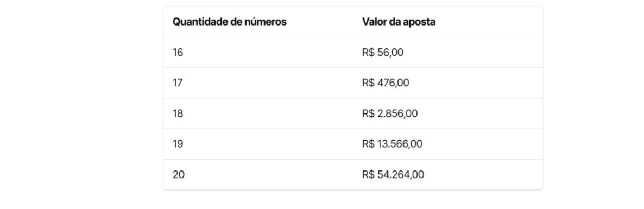
Task: Click the R$ 476,00 bet value
Action: pos(386,83)
